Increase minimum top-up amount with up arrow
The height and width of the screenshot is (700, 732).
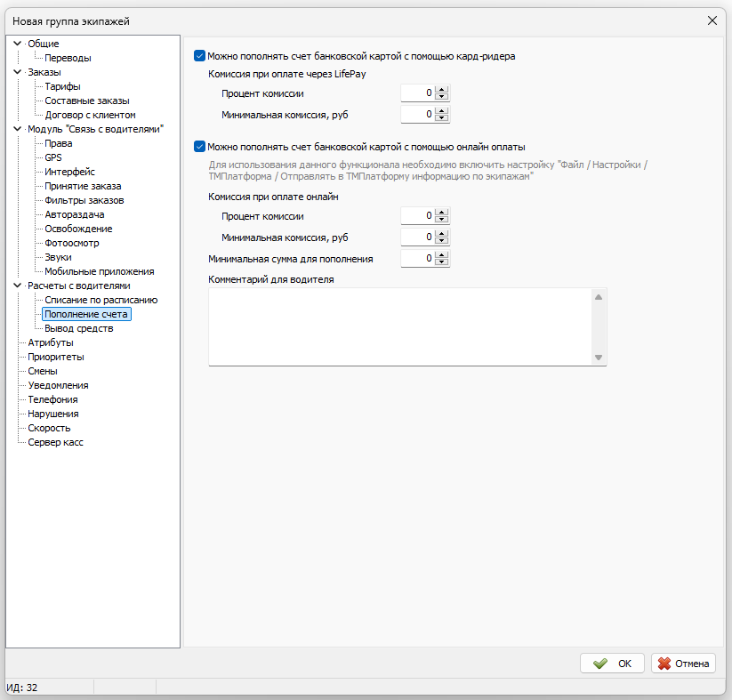(x=442, y=255)
